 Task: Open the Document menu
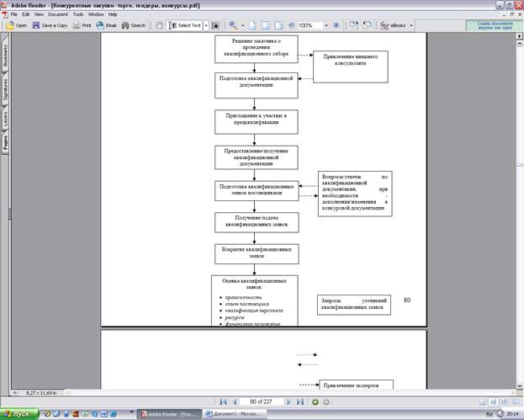click(58, 14)
